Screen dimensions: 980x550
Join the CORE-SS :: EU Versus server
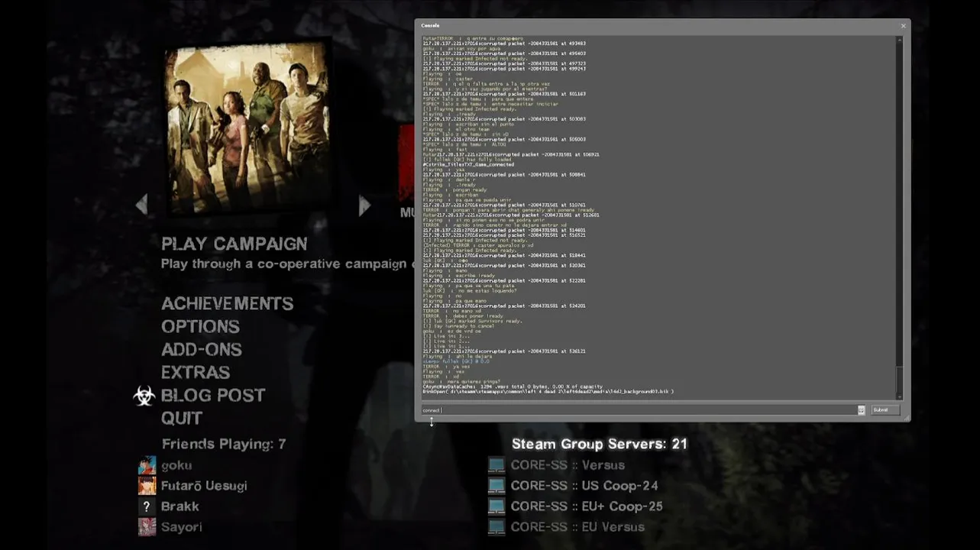click(x=577, y=527)
